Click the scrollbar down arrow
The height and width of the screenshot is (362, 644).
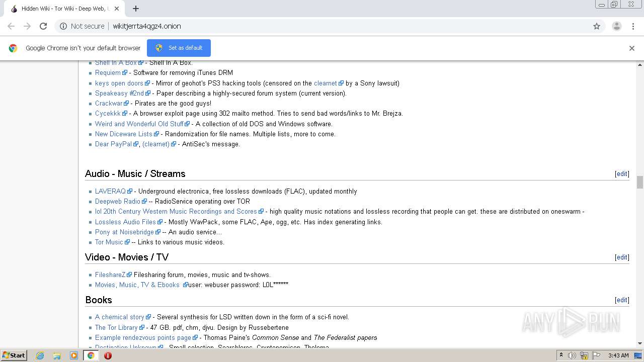[x=640, y=343]
